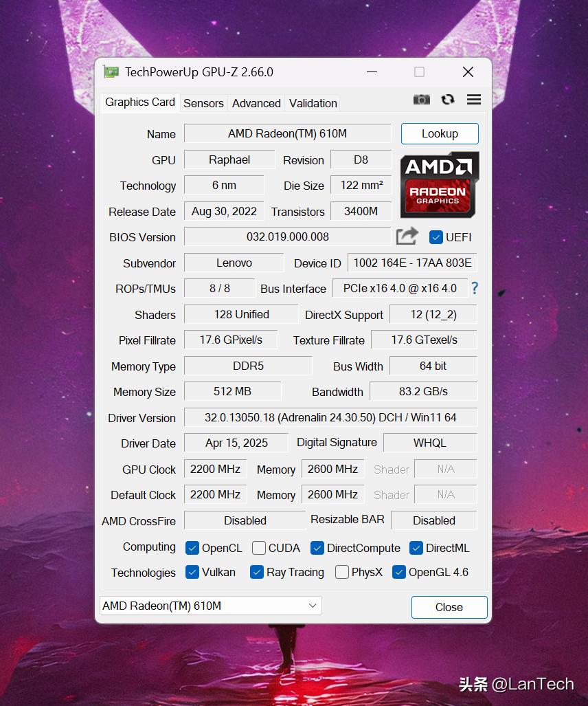
Task: Click the DirectX Support field 12 (12_2)
Action: [433, 314]
